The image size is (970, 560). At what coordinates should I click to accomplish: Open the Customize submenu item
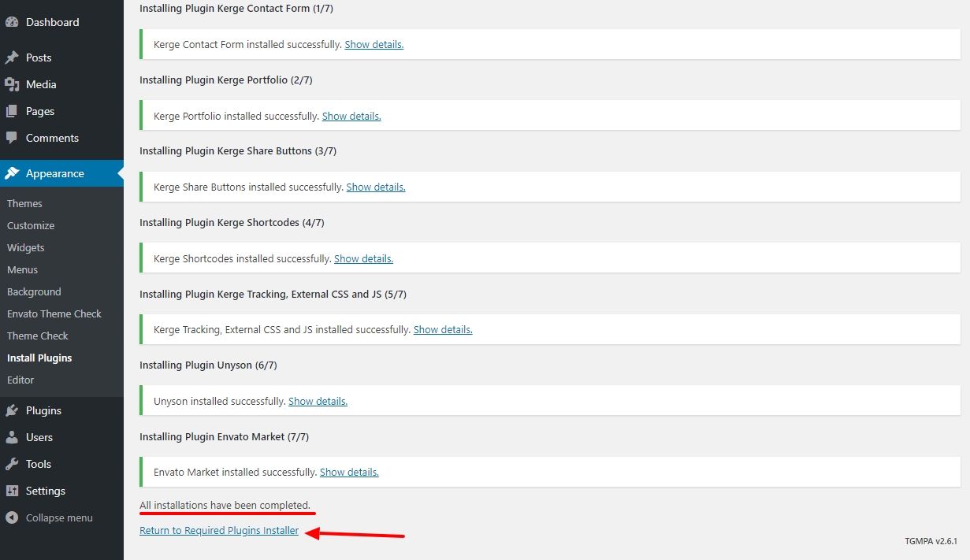[31, 225]
